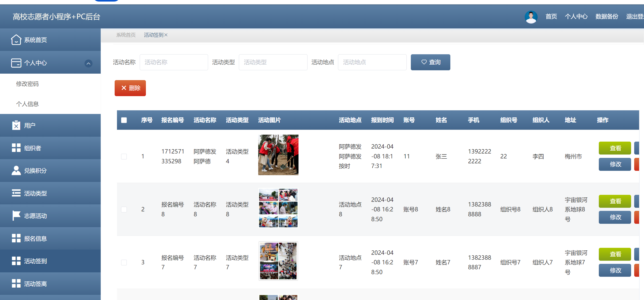Click the clipboard icon beside 用户
Image resolution: width=644 pixels, height=300 pixels.
[x=16, y=126]
